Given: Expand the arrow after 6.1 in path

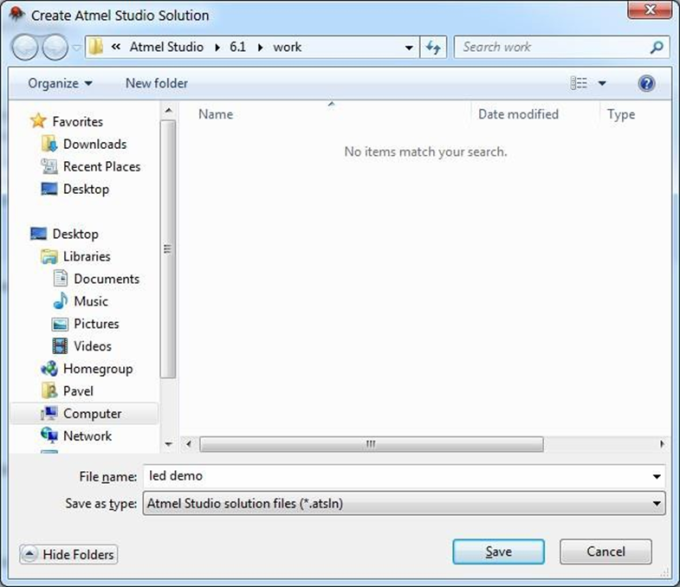Looking at the screenshot, I should coord(260,47).
